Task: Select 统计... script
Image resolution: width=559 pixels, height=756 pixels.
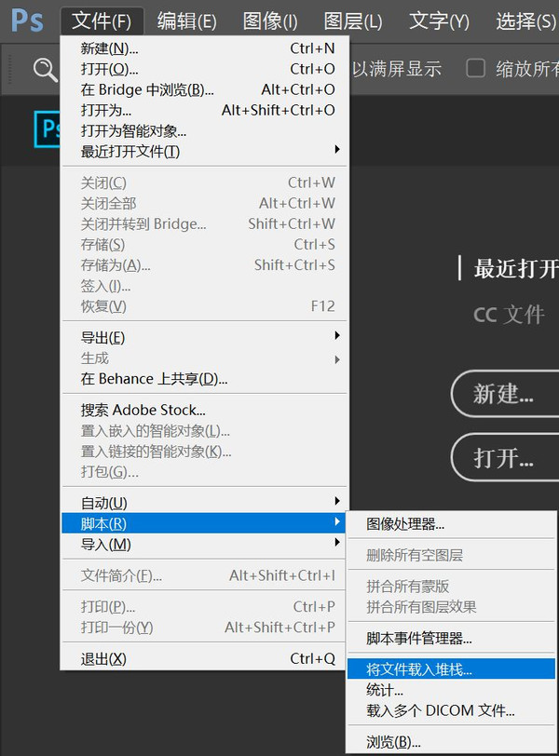Action: pos(452,690)
